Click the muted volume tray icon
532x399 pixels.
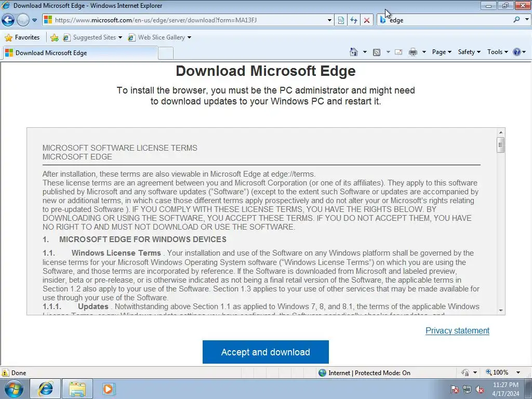480,389
